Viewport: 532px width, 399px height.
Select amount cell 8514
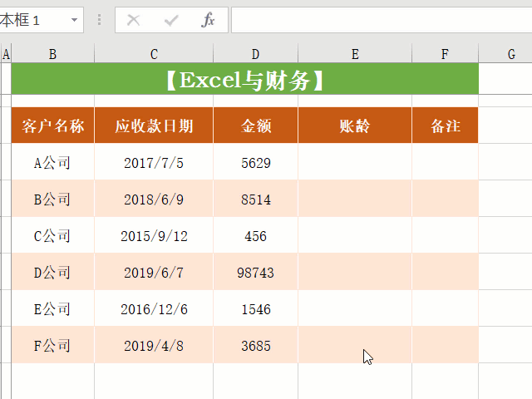tap(255, 198)
